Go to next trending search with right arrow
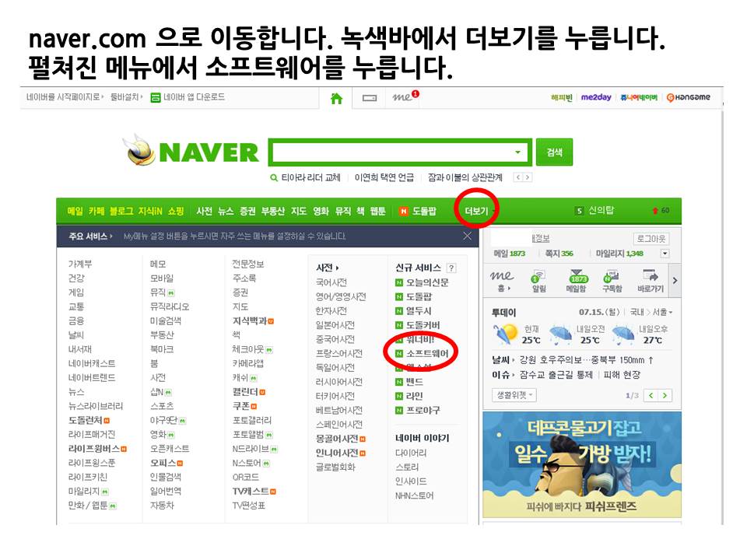747x560 pixels. tap(527, 177)
